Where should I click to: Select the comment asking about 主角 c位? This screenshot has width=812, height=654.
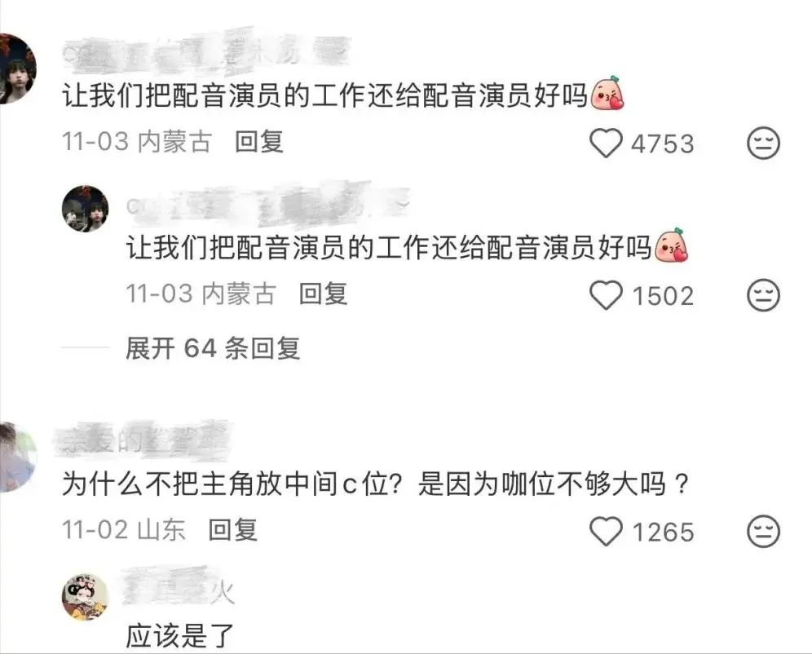tap(376, 484)
